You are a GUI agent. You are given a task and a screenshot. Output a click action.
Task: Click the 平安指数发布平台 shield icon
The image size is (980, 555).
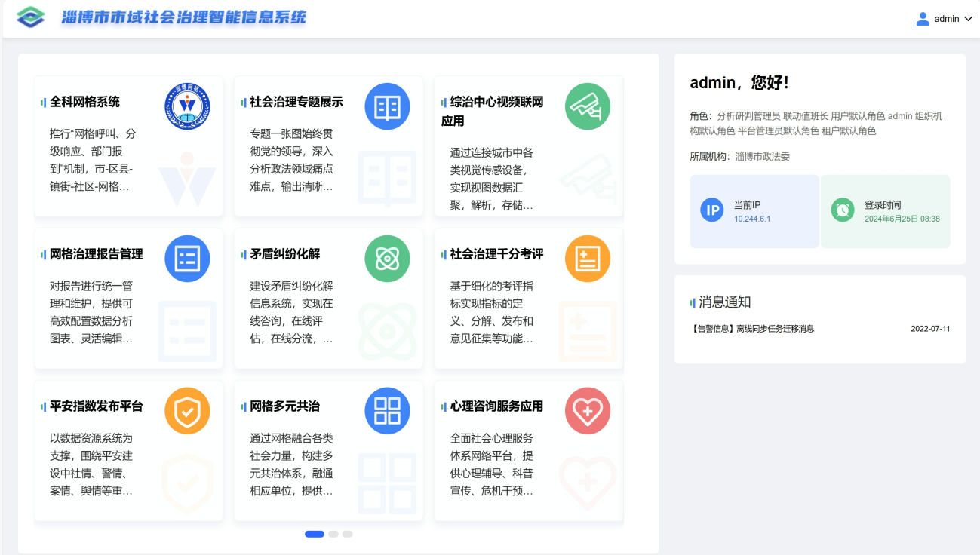(x=187, y=411)
